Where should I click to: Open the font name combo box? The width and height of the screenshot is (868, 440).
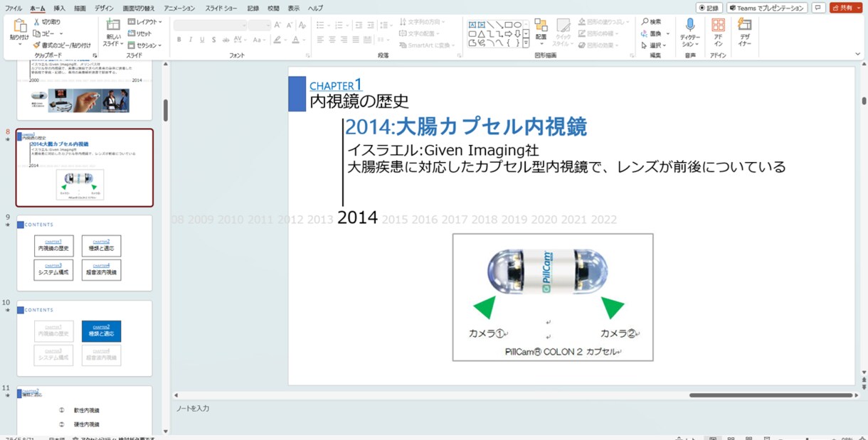210,25
